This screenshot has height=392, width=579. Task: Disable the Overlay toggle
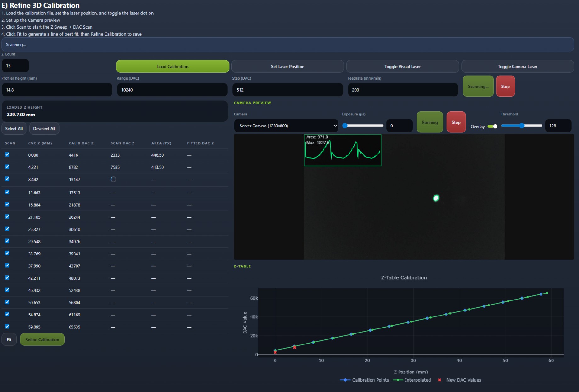[x=492, y=126]
